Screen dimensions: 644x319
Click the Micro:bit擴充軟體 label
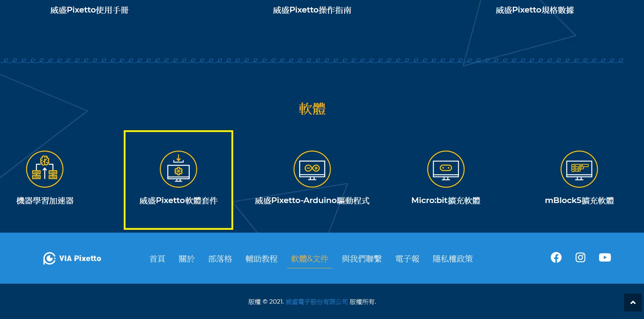click(446, 201)
